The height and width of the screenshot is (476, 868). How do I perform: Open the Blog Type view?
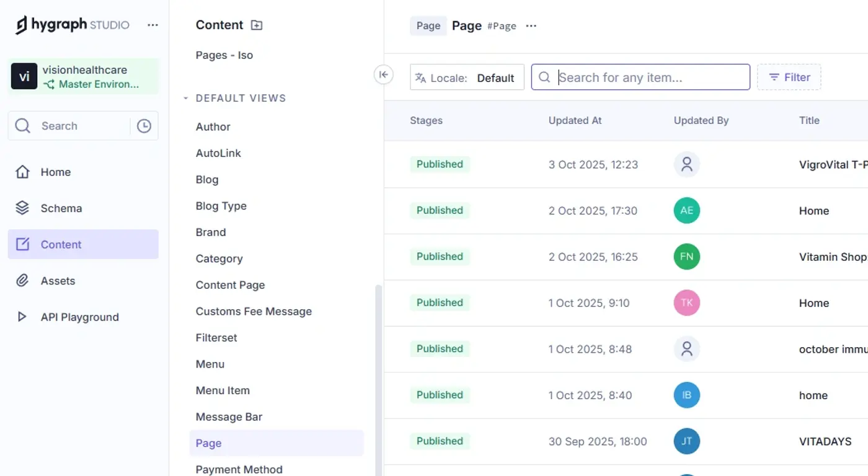point(221,206)
